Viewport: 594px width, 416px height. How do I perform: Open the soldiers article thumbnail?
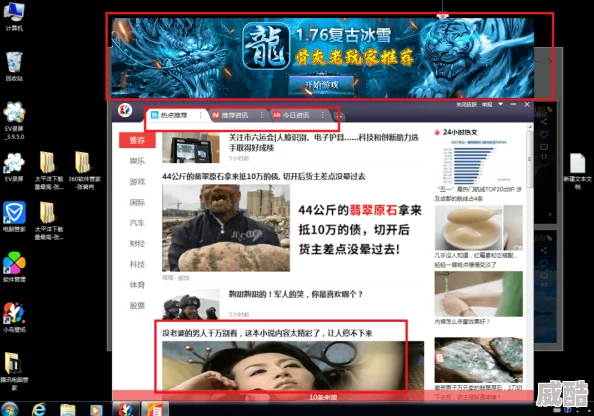[191, 305]
